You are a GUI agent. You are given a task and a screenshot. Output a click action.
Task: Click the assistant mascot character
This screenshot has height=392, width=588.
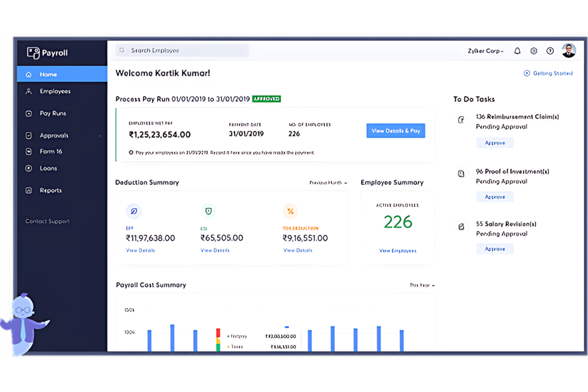tap(25, 325)
